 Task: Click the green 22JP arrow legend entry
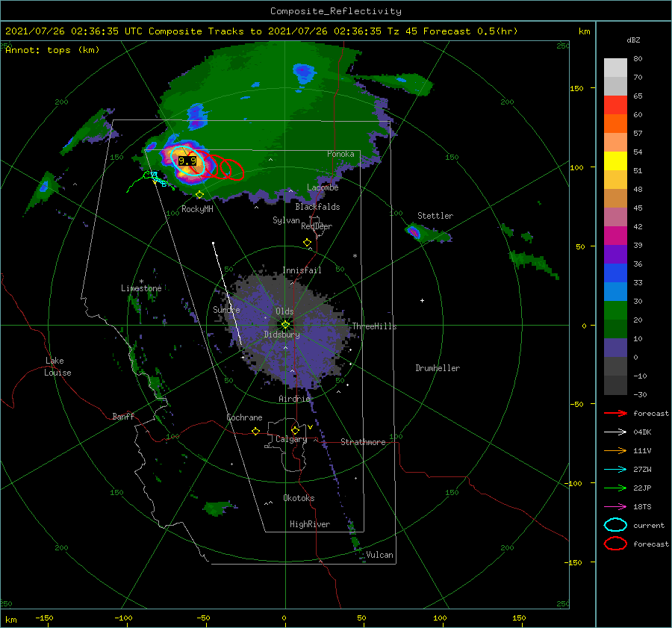point(615,488)
